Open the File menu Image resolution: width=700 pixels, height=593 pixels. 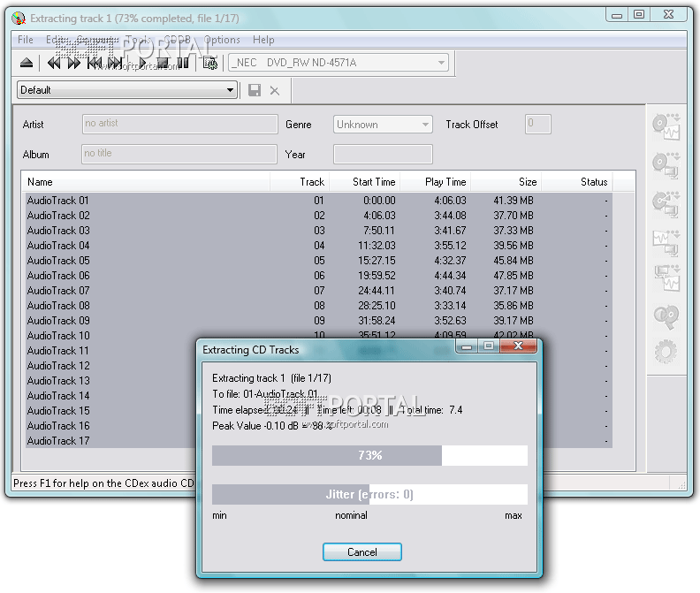(26, 40)
